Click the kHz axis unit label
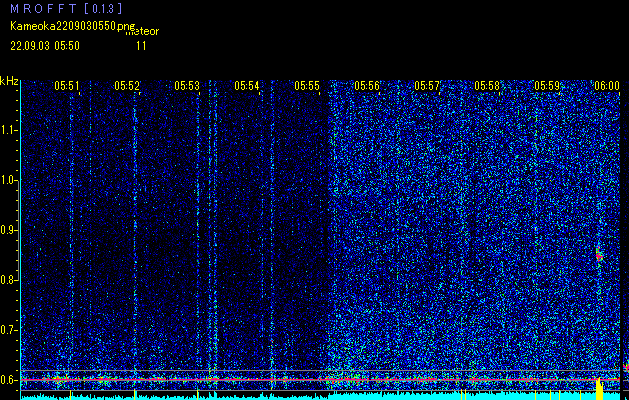This screenshot has width=629, height=400. (x=9, y=81)
